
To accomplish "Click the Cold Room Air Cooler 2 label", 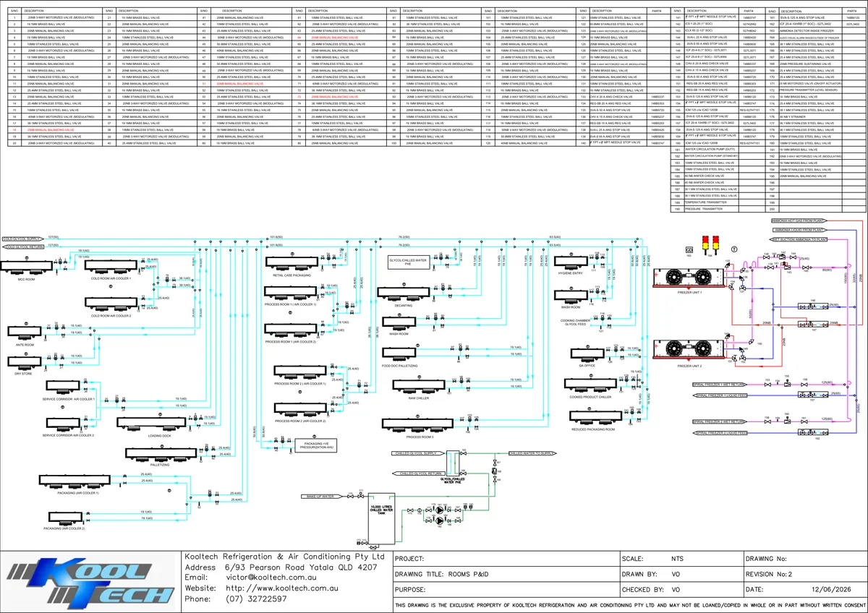I will click(x=111, y=316).
